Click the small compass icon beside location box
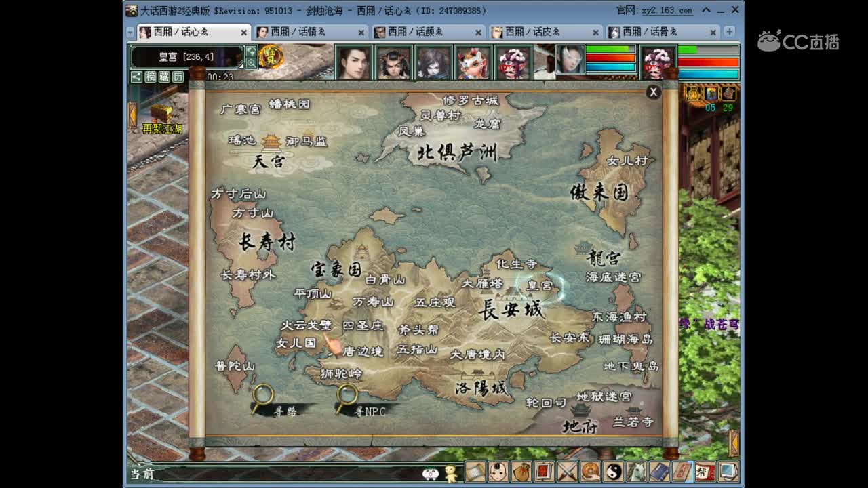This screenshot has height=488, width=868. click(251, 52)
